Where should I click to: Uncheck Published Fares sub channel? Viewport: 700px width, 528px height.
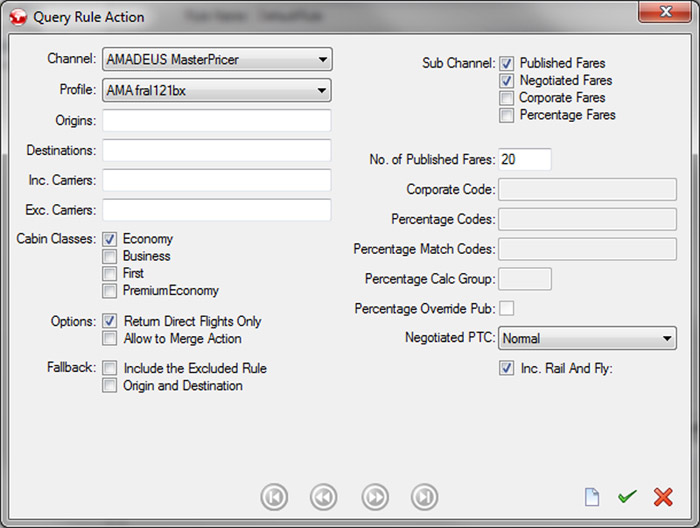point(506,63)
